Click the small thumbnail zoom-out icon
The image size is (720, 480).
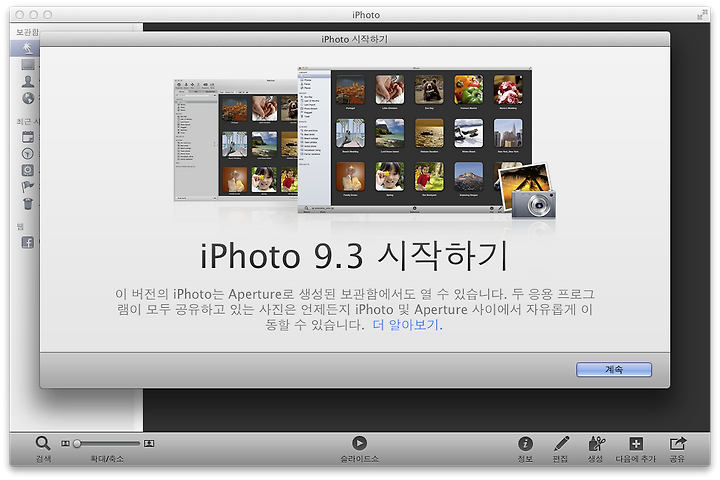pyautogui.click(x=65, y=443)
